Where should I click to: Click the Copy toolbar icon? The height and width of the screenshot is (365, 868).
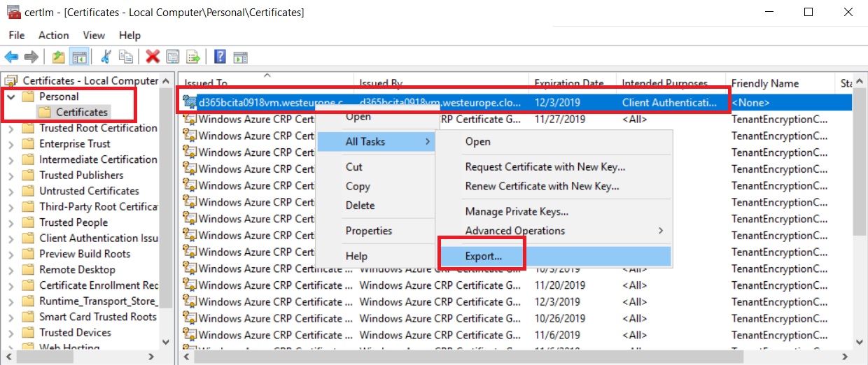(126, 57)
